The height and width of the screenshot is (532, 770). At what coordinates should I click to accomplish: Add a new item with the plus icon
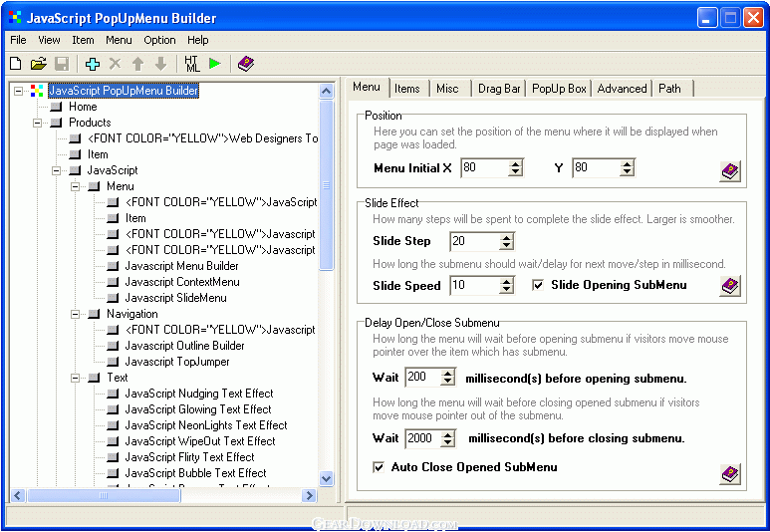pos(93,64)
